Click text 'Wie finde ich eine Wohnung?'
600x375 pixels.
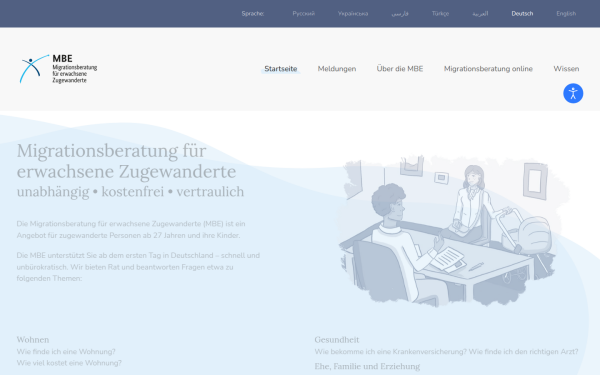66,352
